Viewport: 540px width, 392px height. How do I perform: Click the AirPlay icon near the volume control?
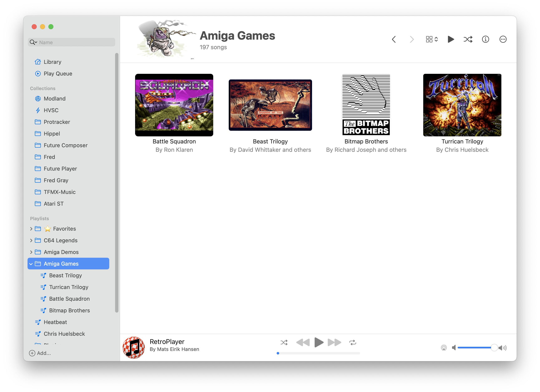[x=444, y=348]
